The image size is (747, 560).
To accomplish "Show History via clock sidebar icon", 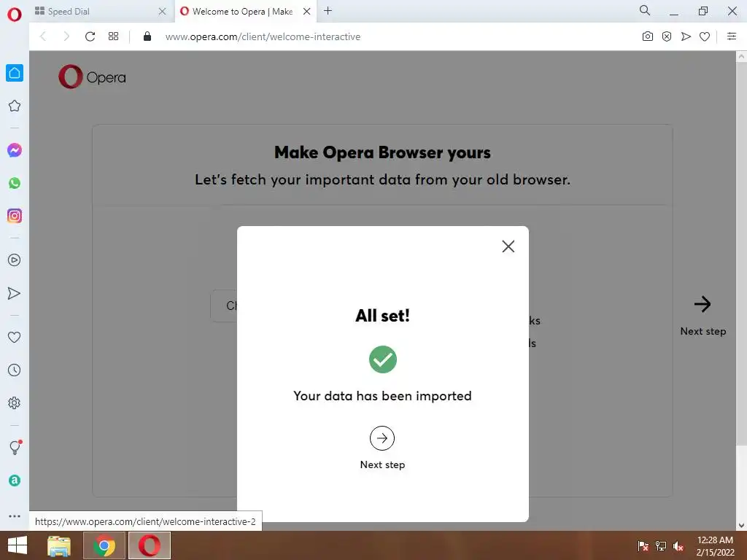I will click(15, 370).
